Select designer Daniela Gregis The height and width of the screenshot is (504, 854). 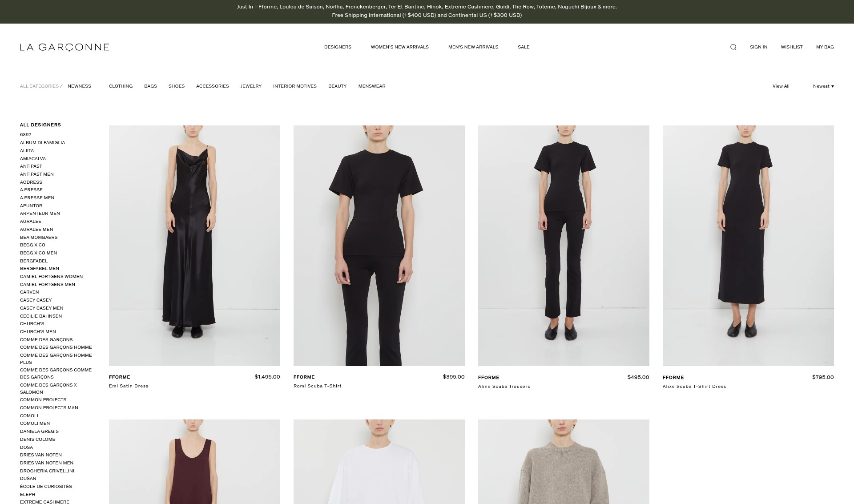click(39, 431)
